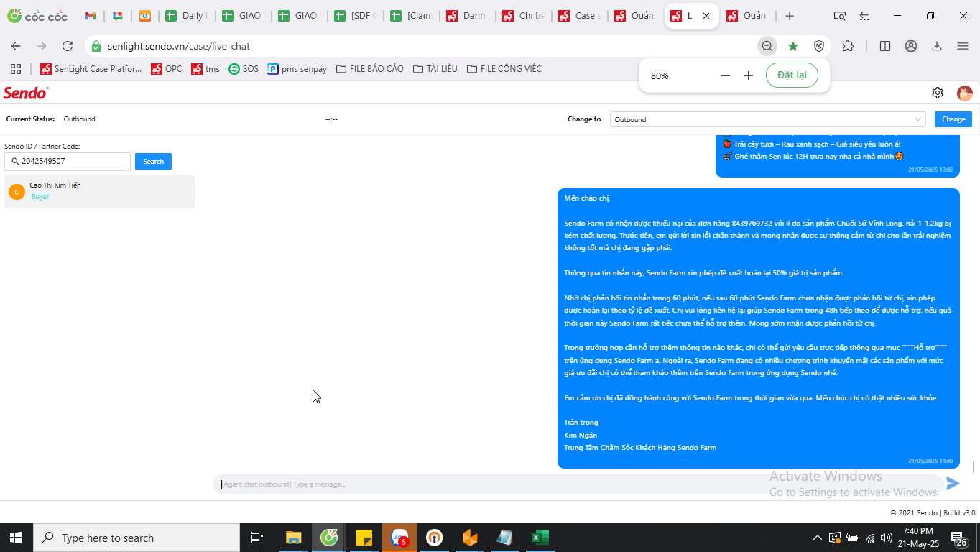Show hidden system tray icons
The height and width of the screenshot is (552, 980).
point(817,538)
